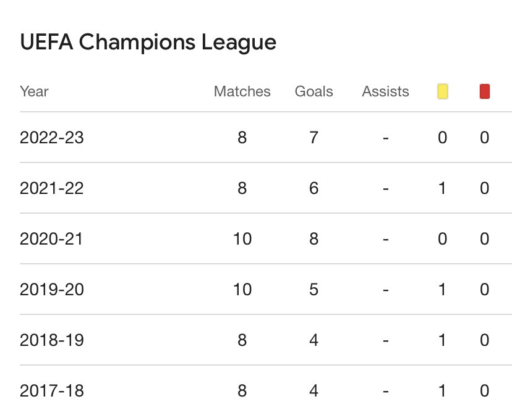
Task: Click the Year column header
Action: point(34,91)
